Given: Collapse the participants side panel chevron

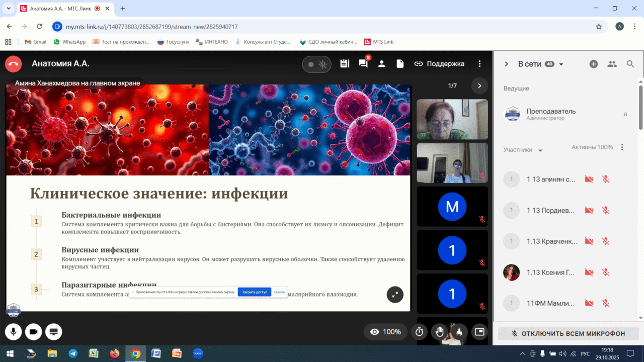Looking at the screenshot, I should pyautogui.click(x=507, y=64).
